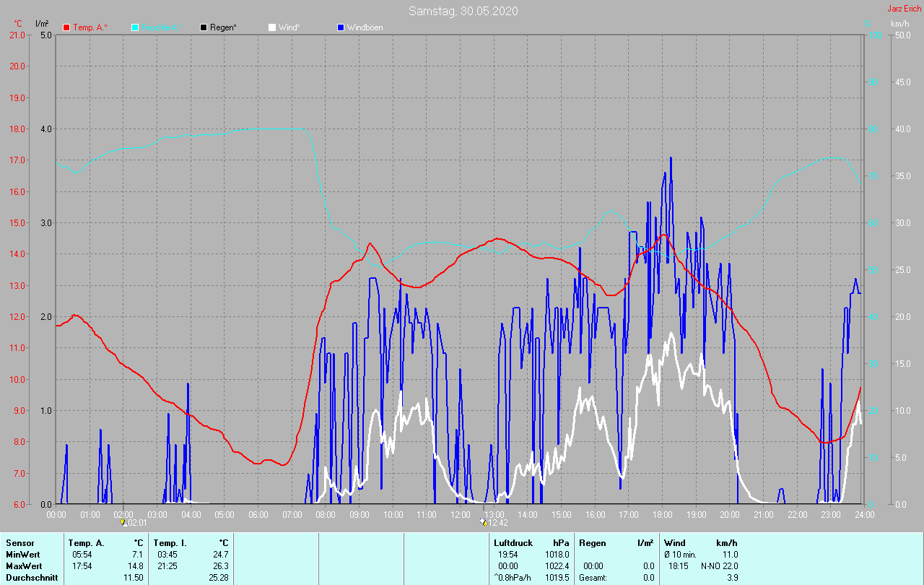The width and height of the screenshot is (924, 585).
Task: Click the 'Sensor' row header
Action: (20, 543)
